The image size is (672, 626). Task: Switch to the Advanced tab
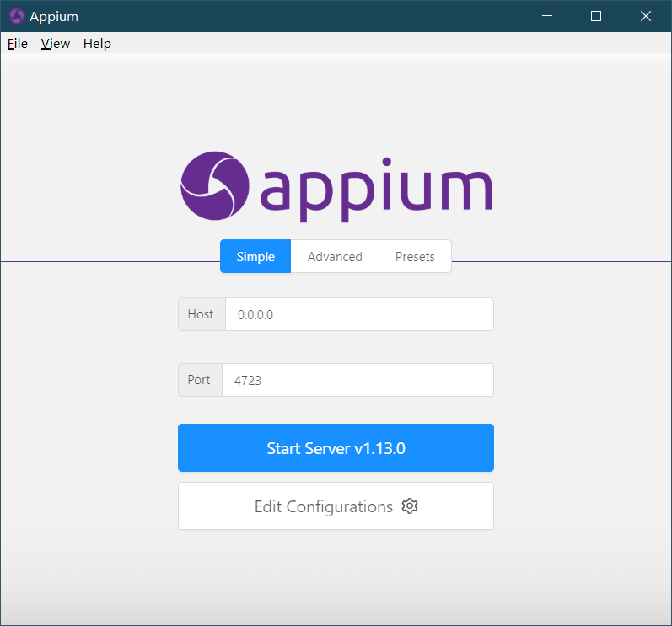(x=335, y=256)
